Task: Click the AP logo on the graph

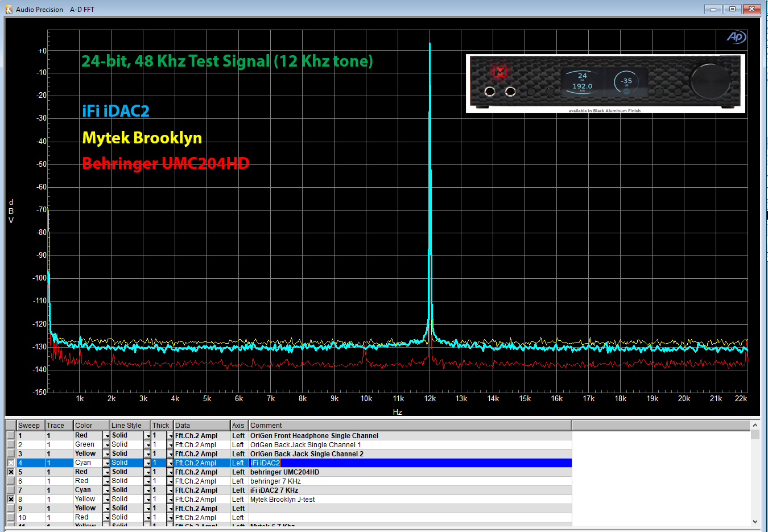Action: point(736,37)
